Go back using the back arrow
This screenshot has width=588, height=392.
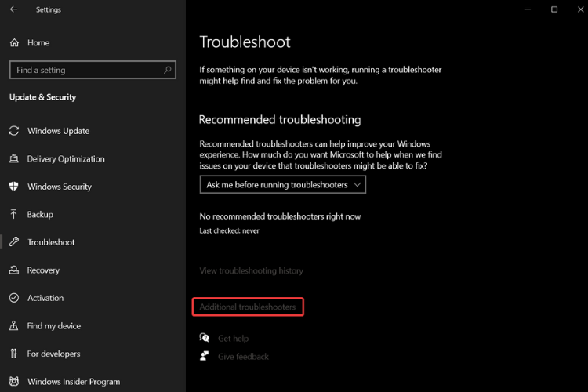coord(13,9)
